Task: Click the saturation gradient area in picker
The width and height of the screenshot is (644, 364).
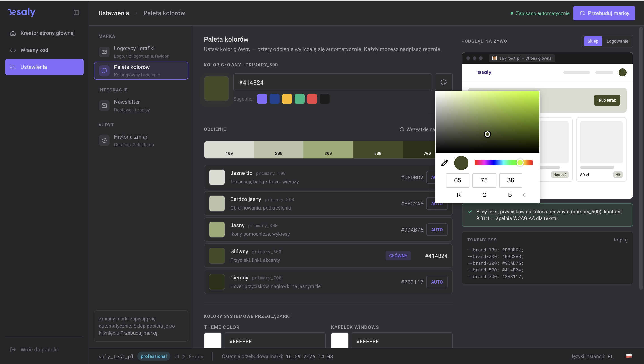Action: point(487,122)
